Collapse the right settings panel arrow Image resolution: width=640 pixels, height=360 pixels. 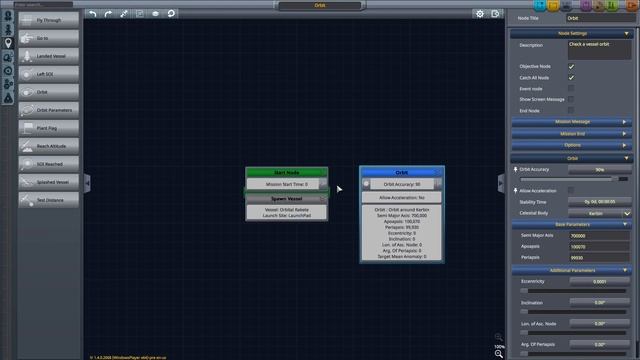point(501,184)
